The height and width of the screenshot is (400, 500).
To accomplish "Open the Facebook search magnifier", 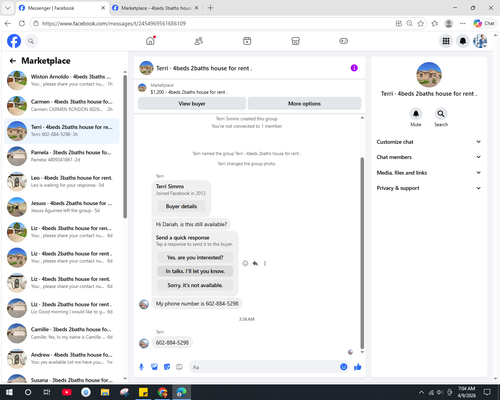I will click(x=31, y=41).
